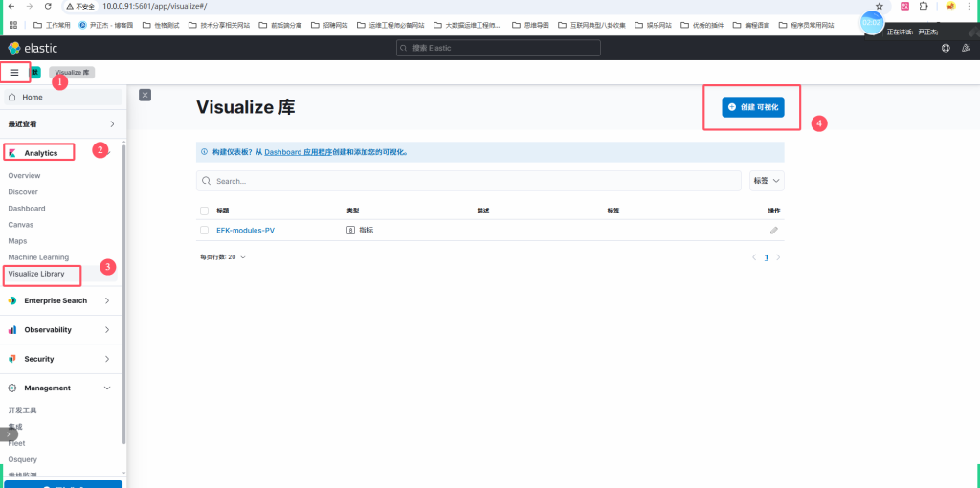Click the visualization Search input field
980x488 pixels.
pyautogui.click(x=469, y=180)
